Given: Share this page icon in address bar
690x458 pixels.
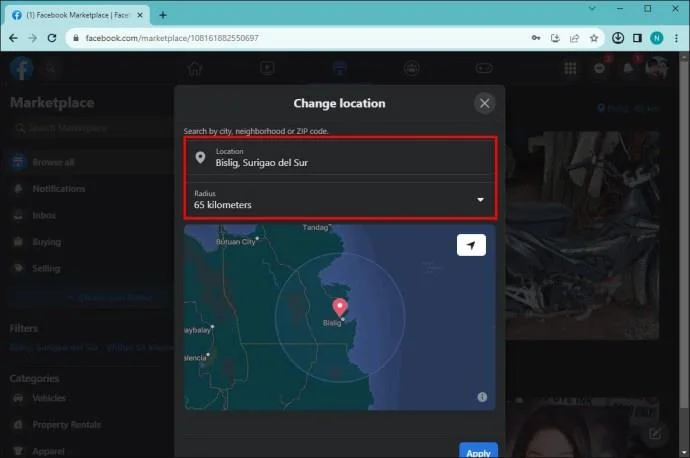Looking at the screenshot, I should (x=574, y=38).
